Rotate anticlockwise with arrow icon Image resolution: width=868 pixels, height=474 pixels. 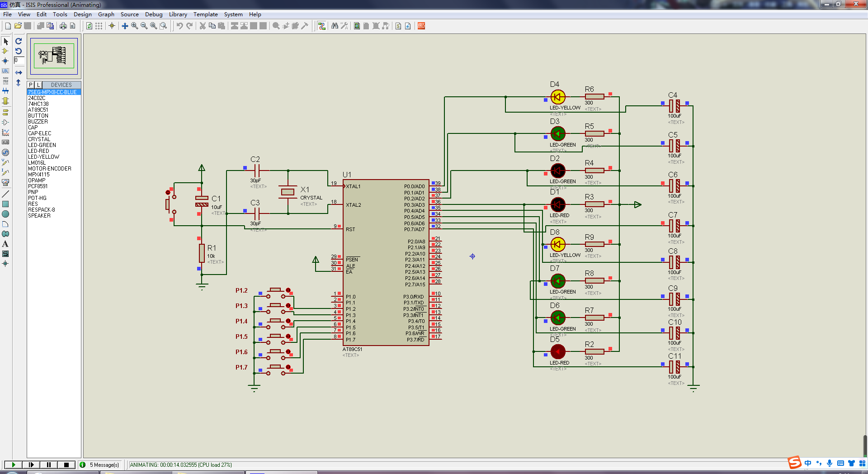pos(19,51)
